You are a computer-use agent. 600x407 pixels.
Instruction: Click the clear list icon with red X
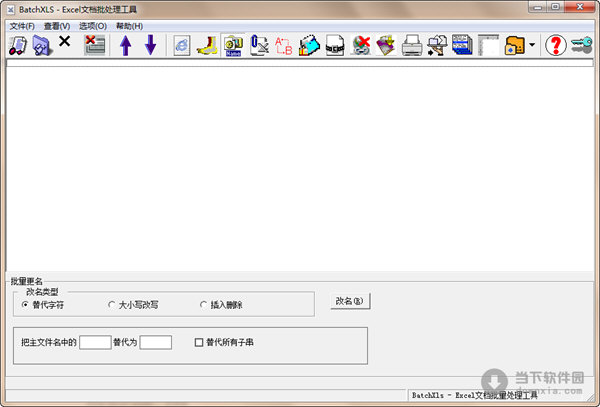point(95,45)
